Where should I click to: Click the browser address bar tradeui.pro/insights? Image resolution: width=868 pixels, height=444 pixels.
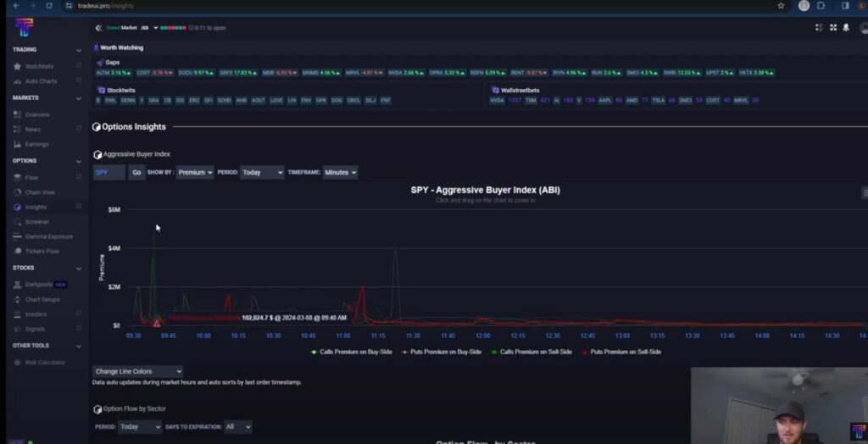pos(106,6)
